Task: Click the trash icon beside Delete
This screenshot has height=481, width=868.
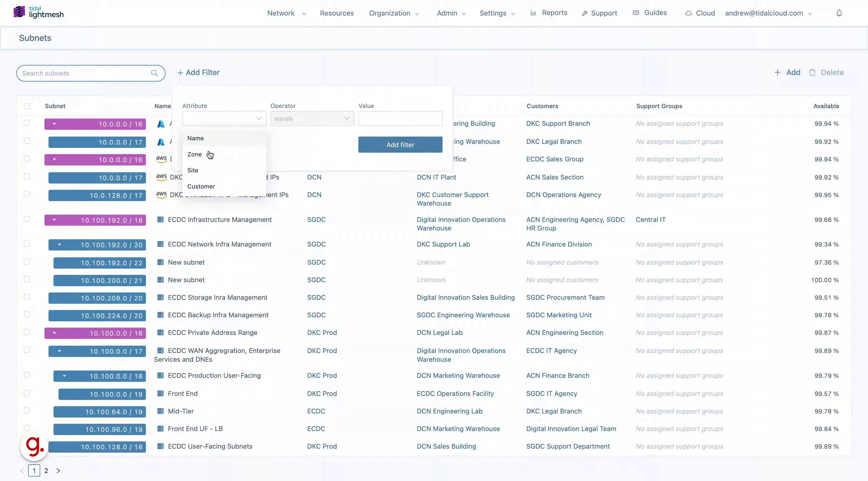Action: (812, 72)
